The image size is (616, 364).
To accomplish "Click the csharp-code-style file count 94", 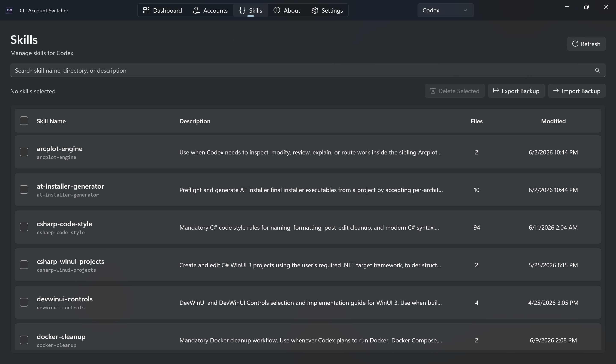I will click(x=477, y=227).
